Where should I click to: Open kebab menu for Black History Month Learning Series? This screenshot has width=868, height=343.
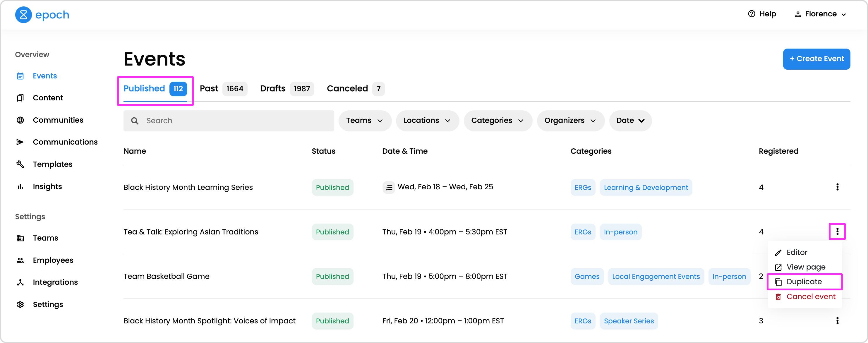pyautogui.click(x=837, y=187)
